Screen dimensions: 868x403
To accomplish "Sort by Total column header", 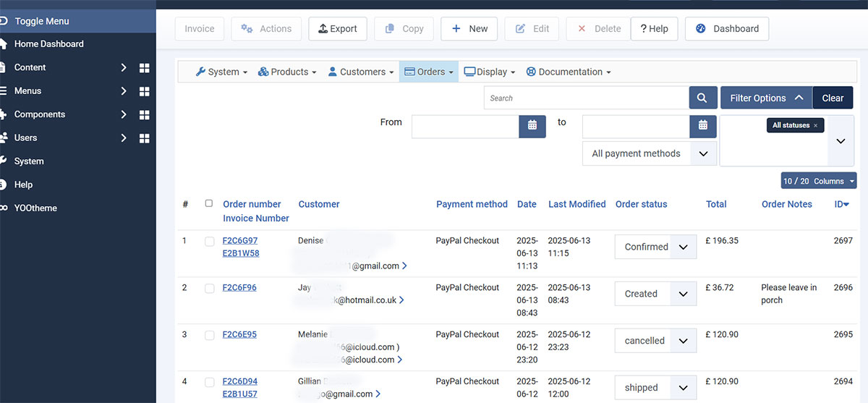I will [x=716, y=205].
